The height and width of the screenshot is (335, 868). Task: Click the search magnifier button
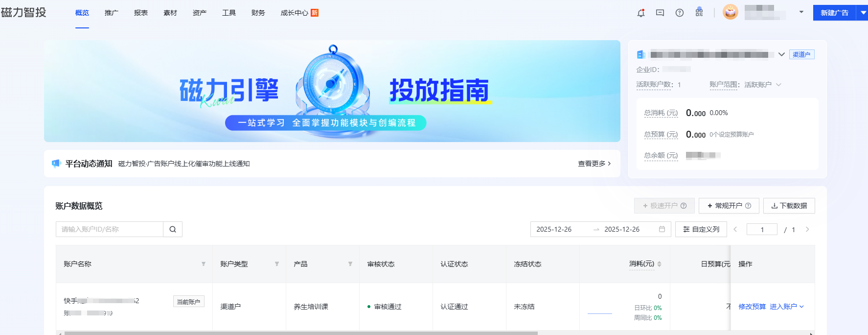pos(173,229)
